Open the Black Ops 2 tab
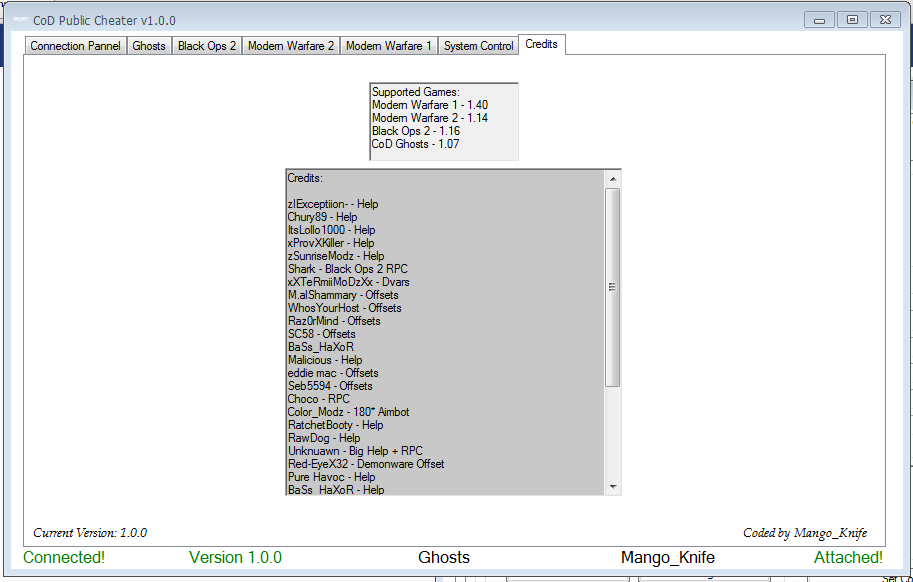Image resolution: width=913 pixels, height=582 pixels. pyautogui.click(x=207, y=46)
